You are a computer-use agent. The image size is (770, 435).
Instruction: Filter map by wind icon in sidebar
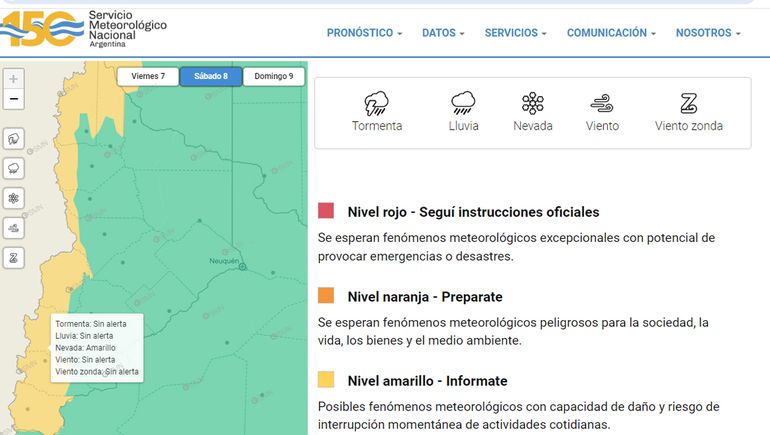pyautogui.click(x=14, y=228)
